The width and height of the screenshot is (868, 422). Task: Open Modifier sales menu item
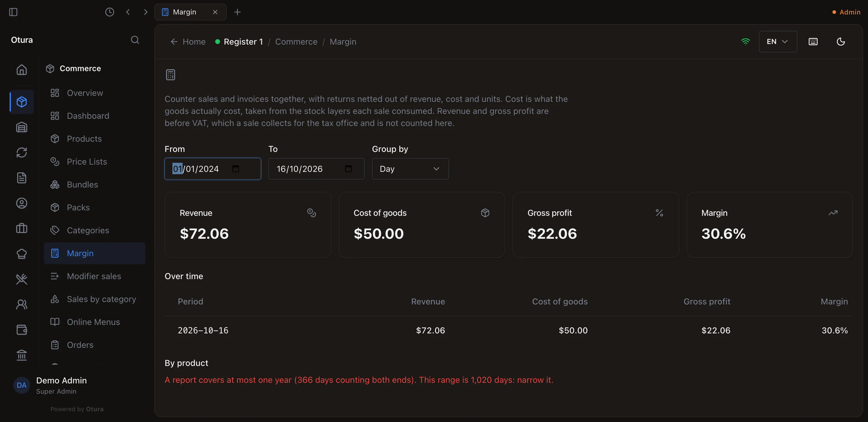tap(94, 276)
